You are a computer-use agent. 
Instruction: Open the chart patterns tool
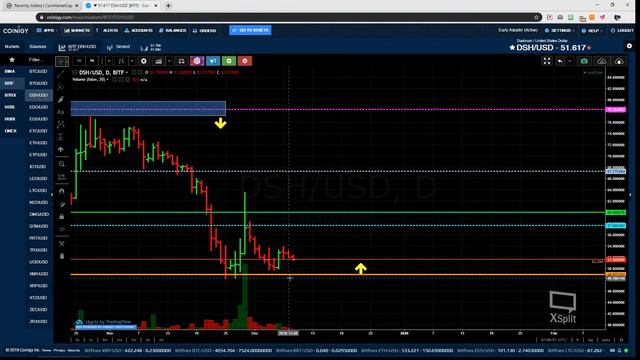click(61, 124)
